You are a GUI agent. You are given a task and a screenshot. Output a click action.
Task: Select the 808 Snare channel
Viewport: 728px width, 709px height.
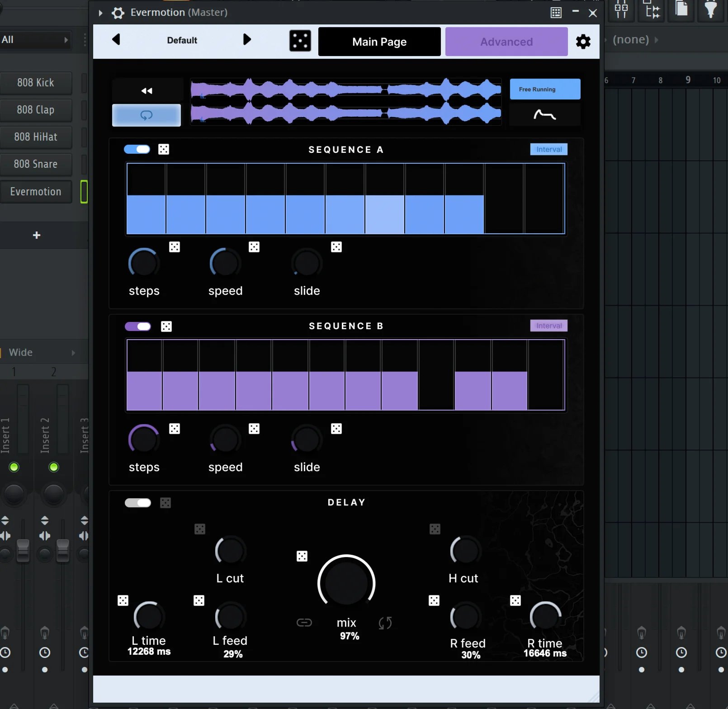pyautogui.click(x=36, y=164)
